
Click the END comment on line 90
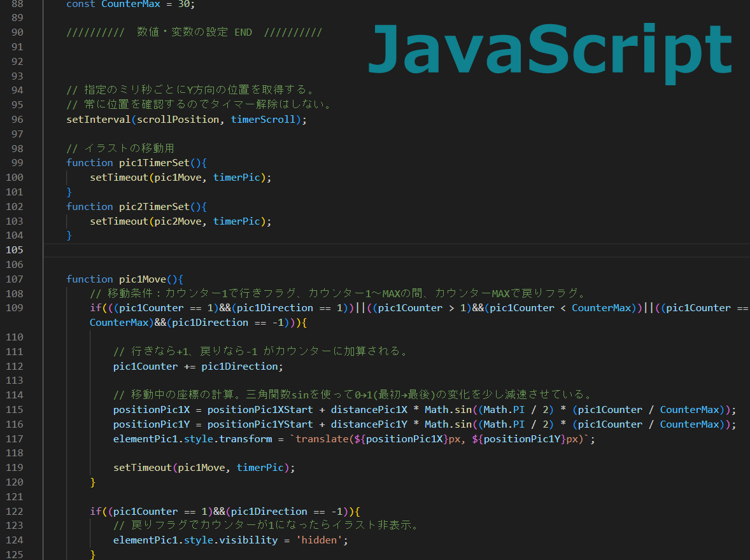point(243,32)
